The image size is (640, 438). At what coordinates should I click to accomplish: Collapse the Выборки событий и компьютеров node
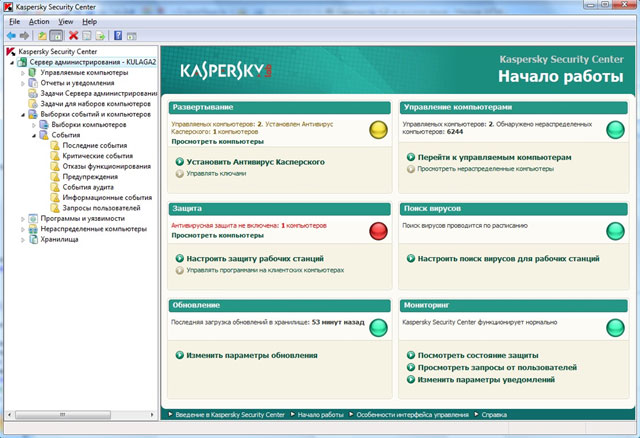(x=23, y=115)
